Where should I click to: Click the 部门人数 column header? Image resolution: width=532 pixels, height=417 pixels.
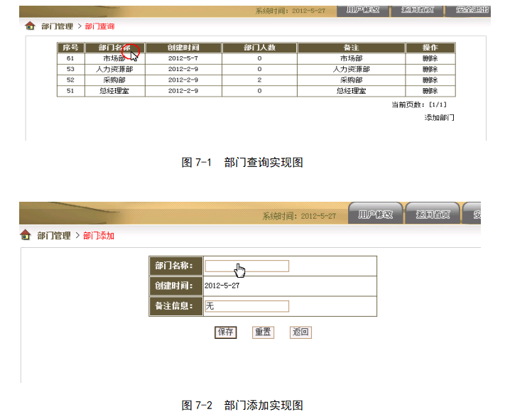point(259,48)
